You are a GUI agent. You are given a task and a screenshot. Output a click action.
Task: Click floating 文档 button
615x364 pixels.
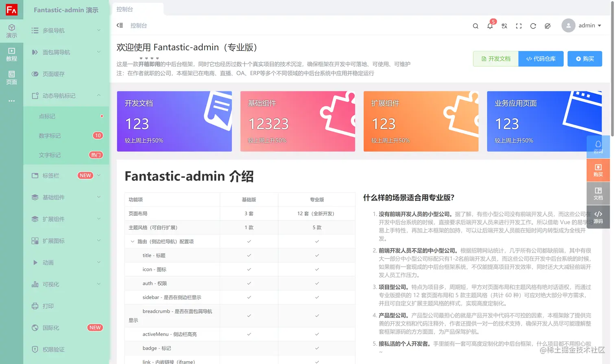(x=598, y=193)
